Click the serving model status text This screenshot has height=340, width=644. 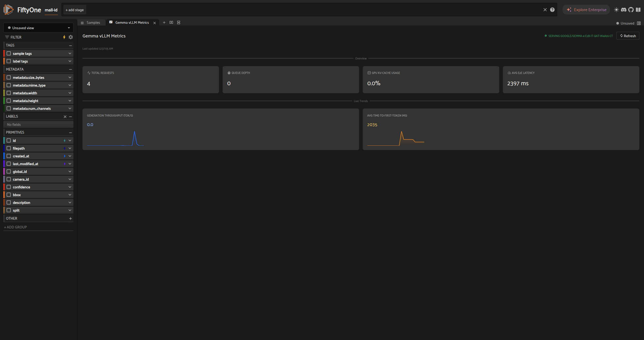pos(580,36)
